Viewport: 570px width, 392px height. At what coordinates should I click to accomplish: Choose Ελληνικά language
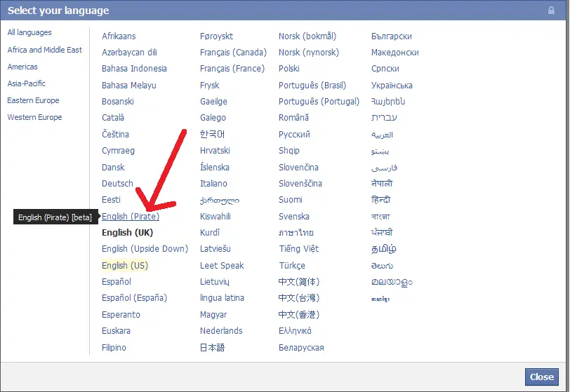[x=295, y=331]
